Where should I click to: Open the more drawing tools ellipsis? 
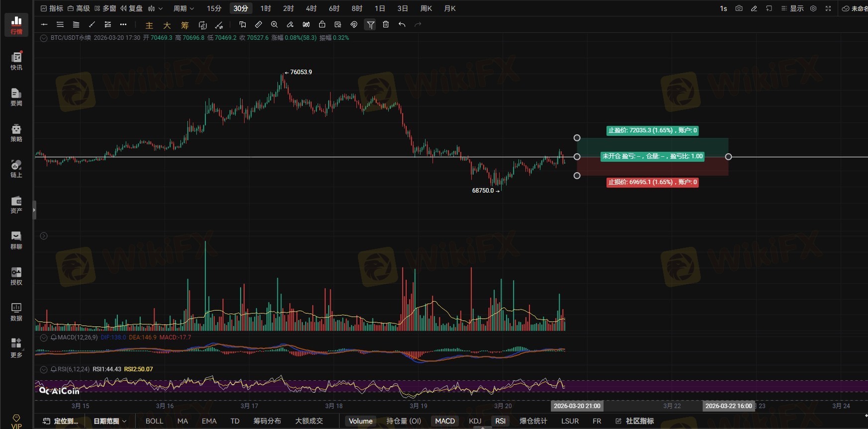pyautogui.click(x=123, y=24)
